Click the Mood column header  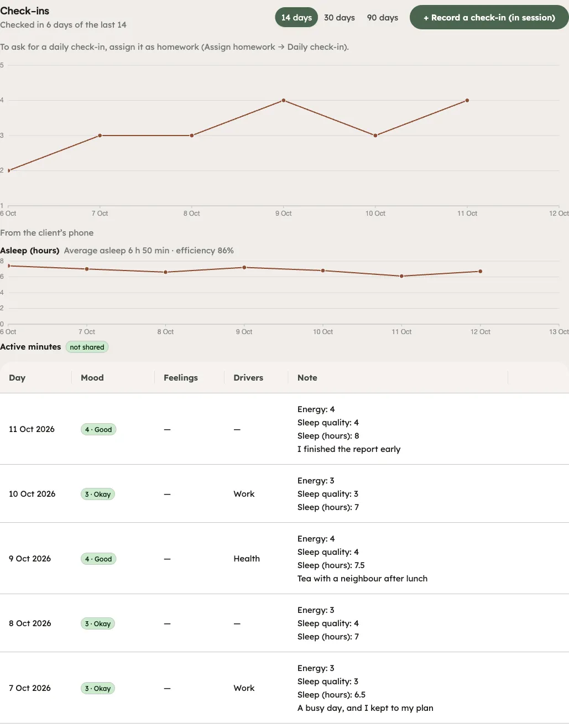pos(92,378)
